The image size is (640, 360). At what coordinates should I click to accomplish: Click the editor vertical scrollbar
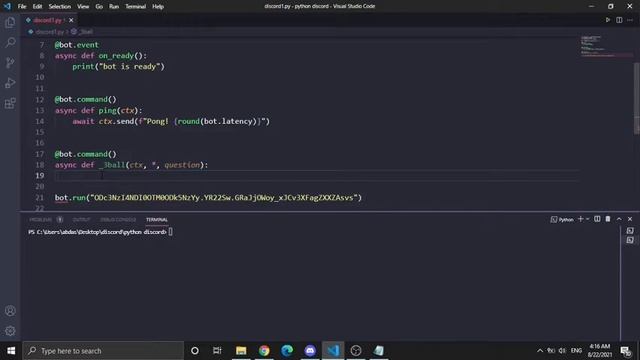[637, 98]
